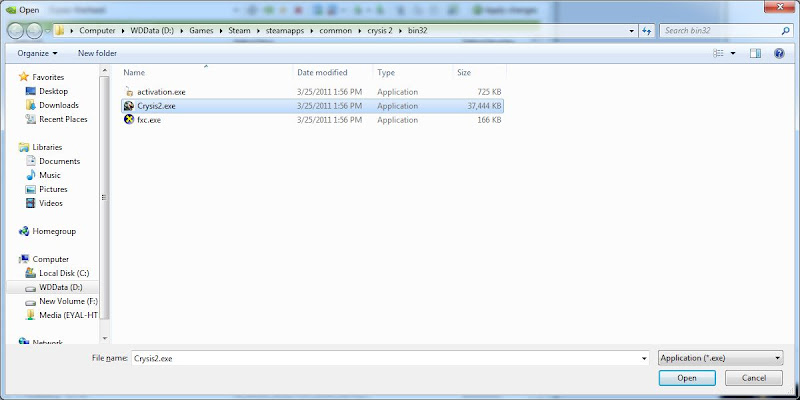Screen dimensions: 800x400
Task: Open the Application (*.exe) file type dropdown
Action: click(x=721, y=358)
